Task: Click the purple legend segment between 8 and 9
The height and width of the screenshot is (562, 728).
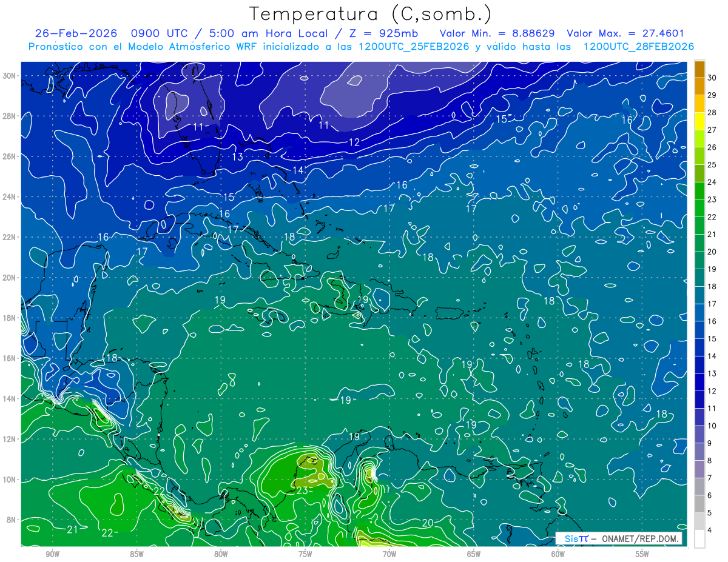Action: (x=700, y=452)
